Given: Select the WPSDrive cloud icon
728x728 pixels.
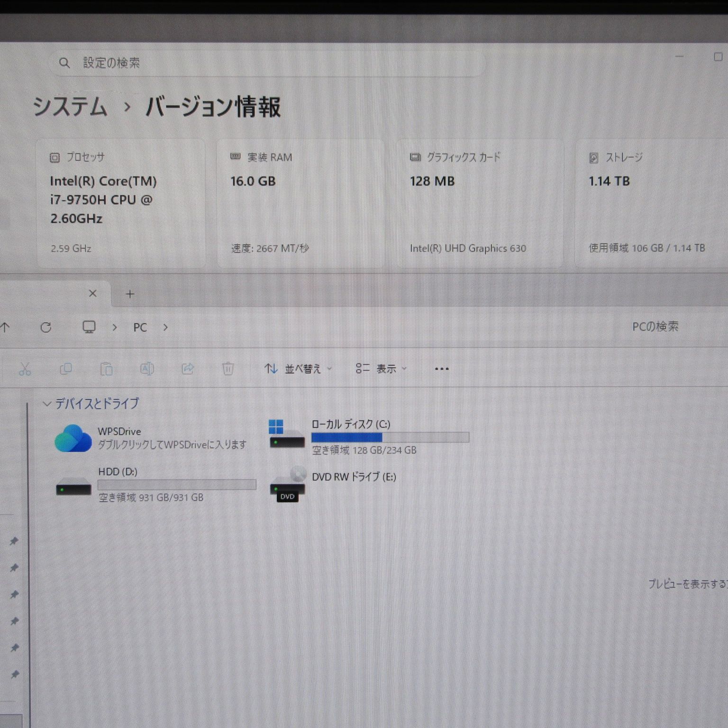Looking at the screenshot, I should click(73, 438).
